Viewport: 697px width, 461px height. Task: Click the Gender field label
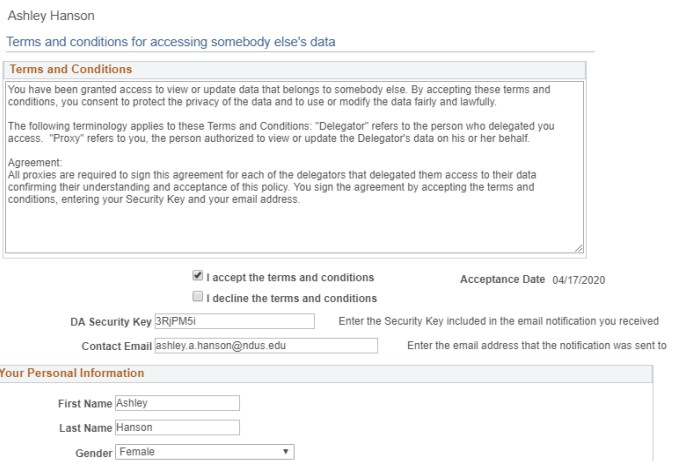[94, 452]
